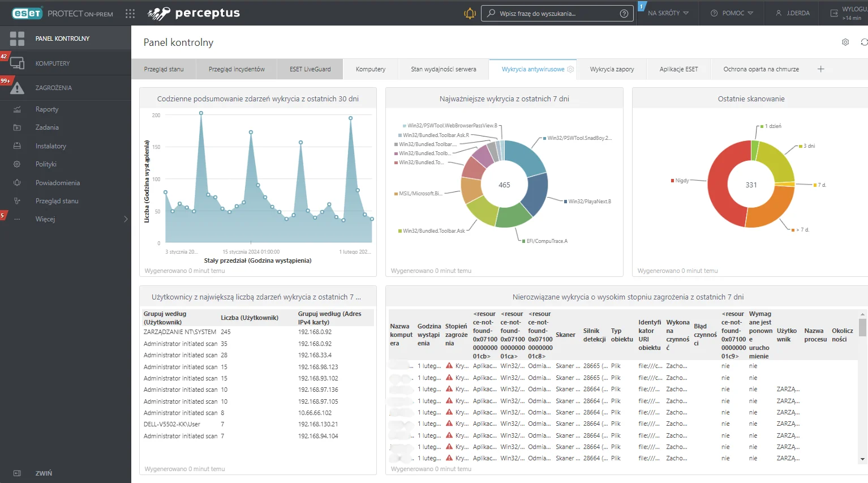The height and width of the screenshot is (483, 868).
Task: Open dashboard settings gear icon
Action: 845,42
